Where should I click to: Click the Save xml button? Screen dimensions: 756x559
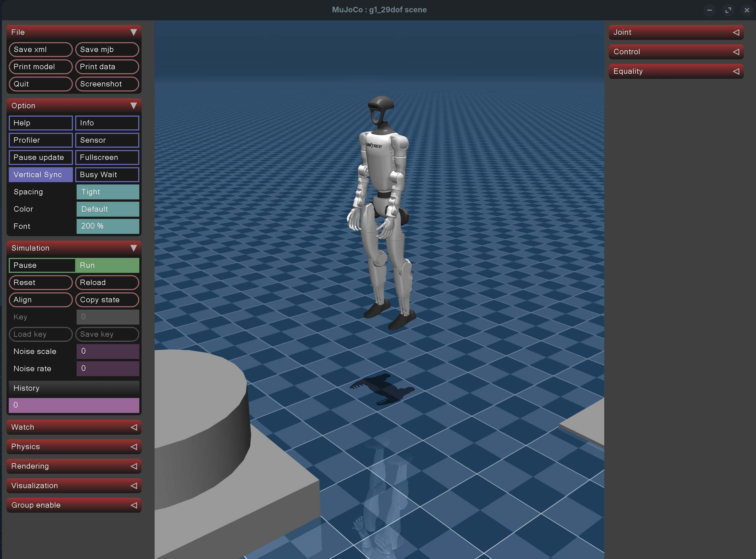41,49
